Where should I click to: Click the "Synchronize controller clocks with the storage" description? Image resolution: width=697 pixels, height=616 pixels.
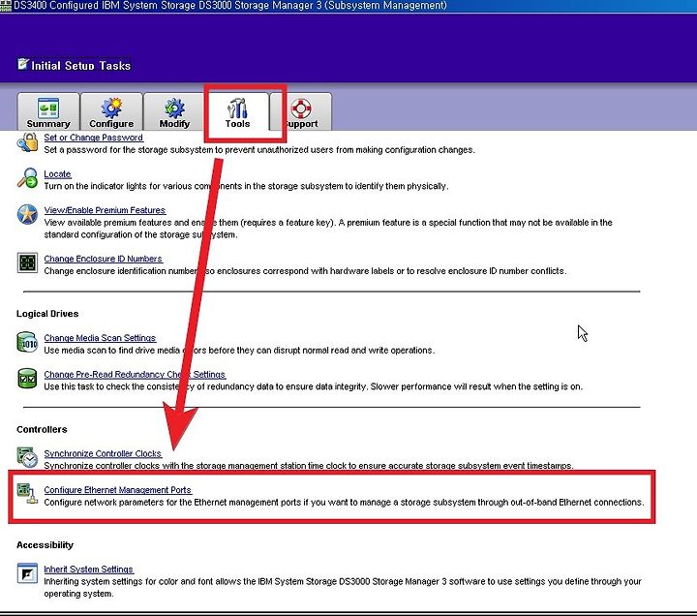pos(309,466)
